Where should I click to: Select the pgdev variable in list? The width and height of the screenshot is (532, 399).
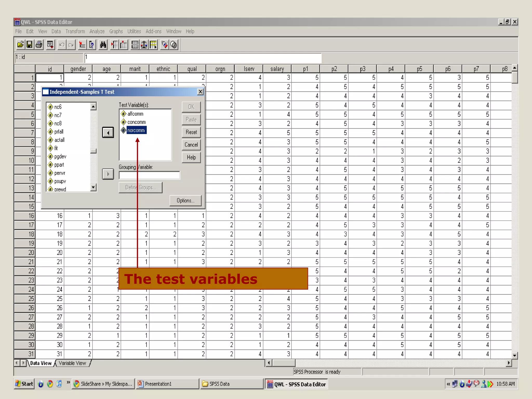[60, 157]
